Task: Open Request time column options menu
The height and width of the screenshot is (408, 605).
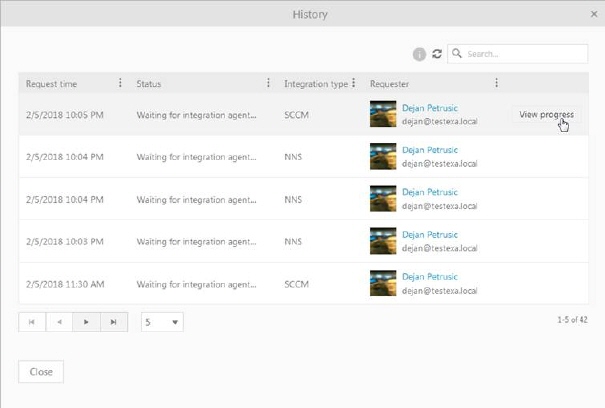Action: pyautogui.click(x=121, y=84)
